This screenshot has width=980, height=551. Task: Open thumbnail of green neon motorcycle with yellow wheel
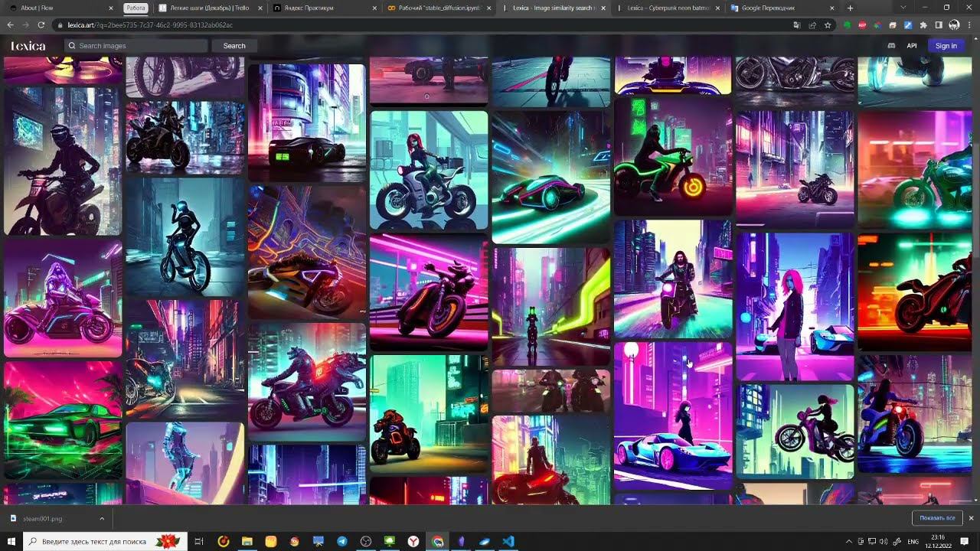tap(673, 156)
